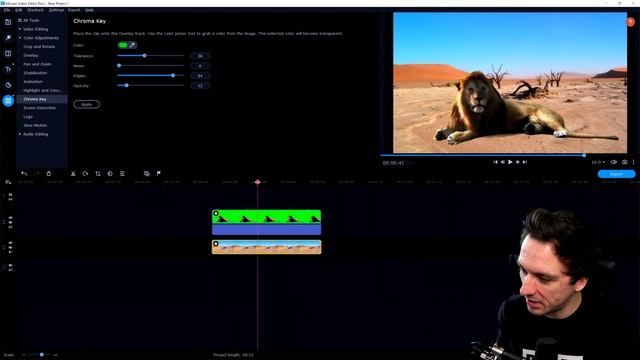This screenshot has height=360, width=640.
Task: Click the Edges slider handle
Action: pos(173,76)
